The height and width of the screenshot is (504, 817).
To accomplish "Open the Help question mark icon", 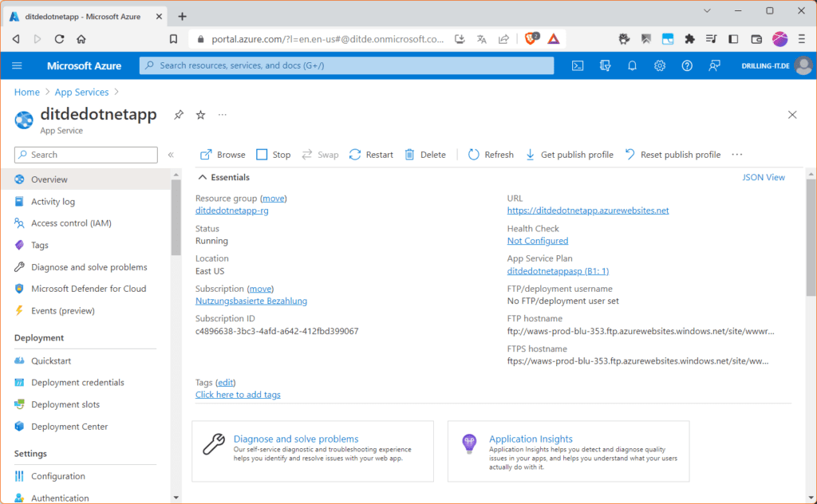I will coord(687,65).
